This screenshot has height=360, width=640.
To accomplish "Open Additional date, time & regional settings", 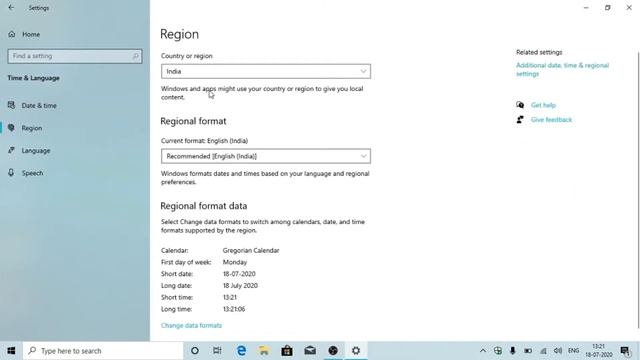I will [562, 69].
